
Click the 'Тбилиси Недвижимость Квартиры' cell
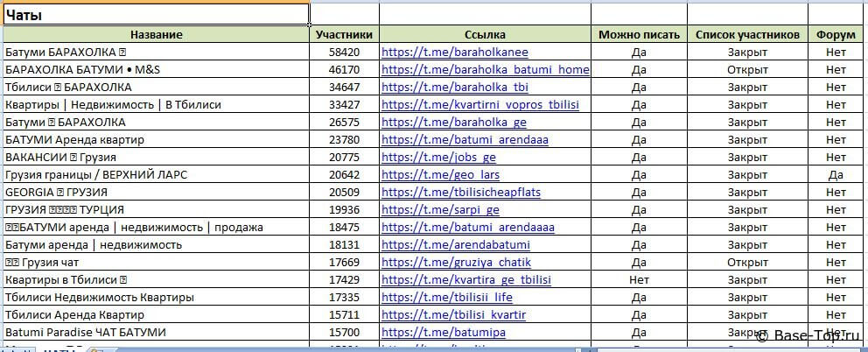[x=156, y=297]
